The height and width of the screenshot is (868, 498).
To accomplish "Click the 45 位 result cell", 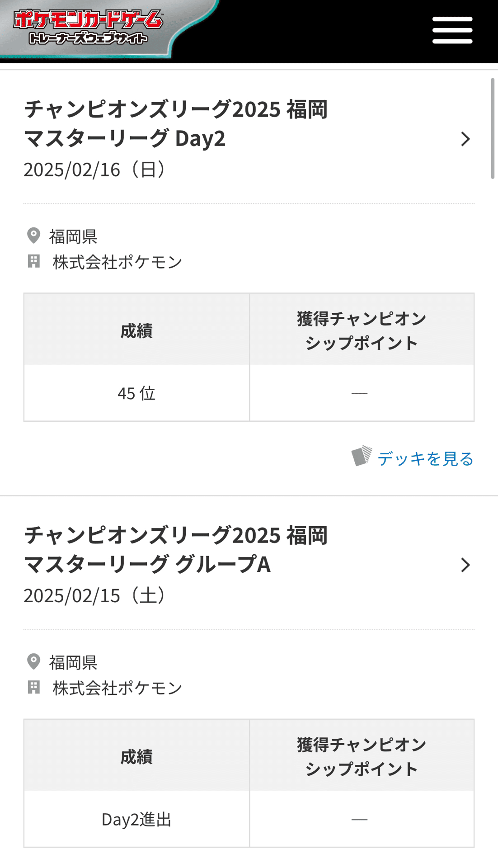I will [x=136, y=393].
